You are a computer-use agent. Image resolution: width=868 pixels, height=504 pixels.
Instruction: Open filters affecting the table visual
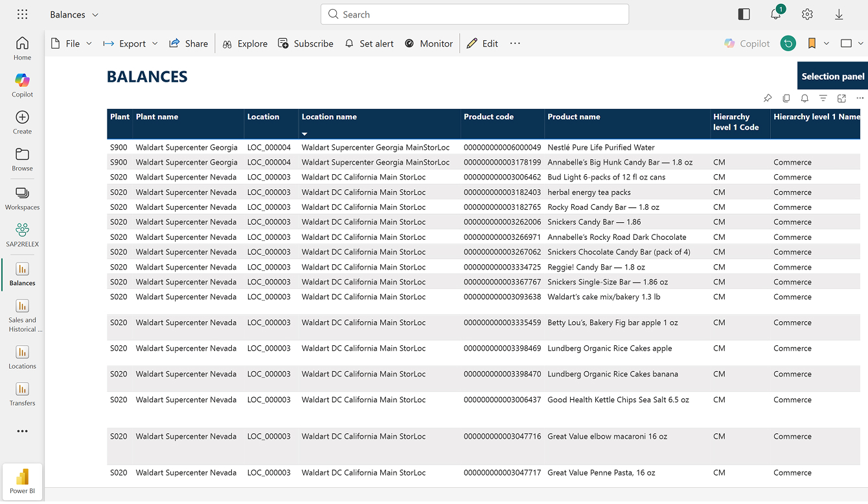click(x=823, y=98)
